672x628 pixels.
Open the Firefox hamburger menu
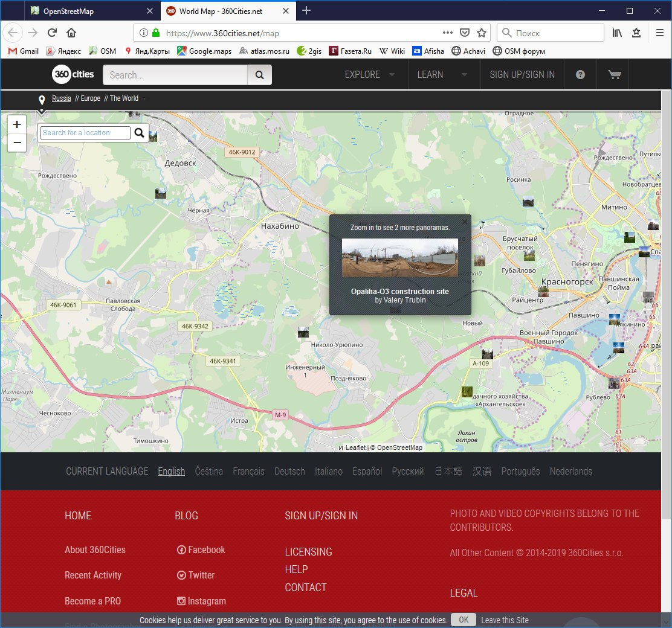point(659,33)
